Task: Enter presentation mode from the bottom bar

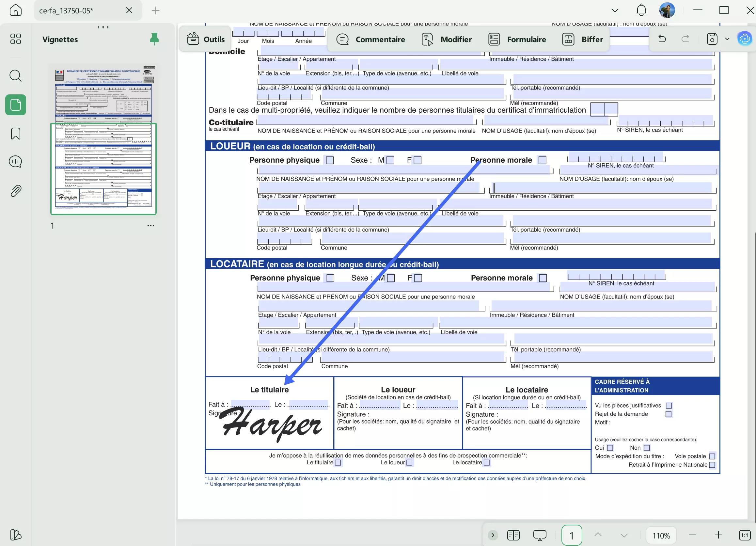Action: [540, 535]
